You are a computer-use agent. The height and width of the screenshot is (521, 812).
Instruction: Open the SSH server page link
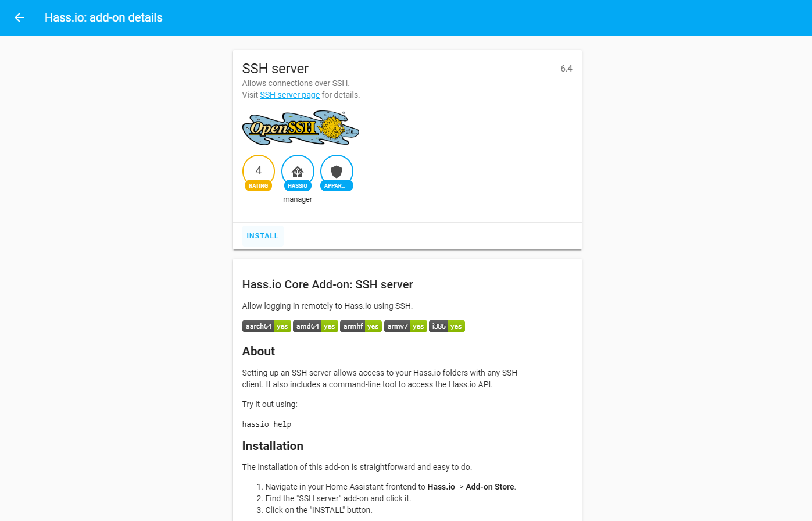[x=289, y=95]
